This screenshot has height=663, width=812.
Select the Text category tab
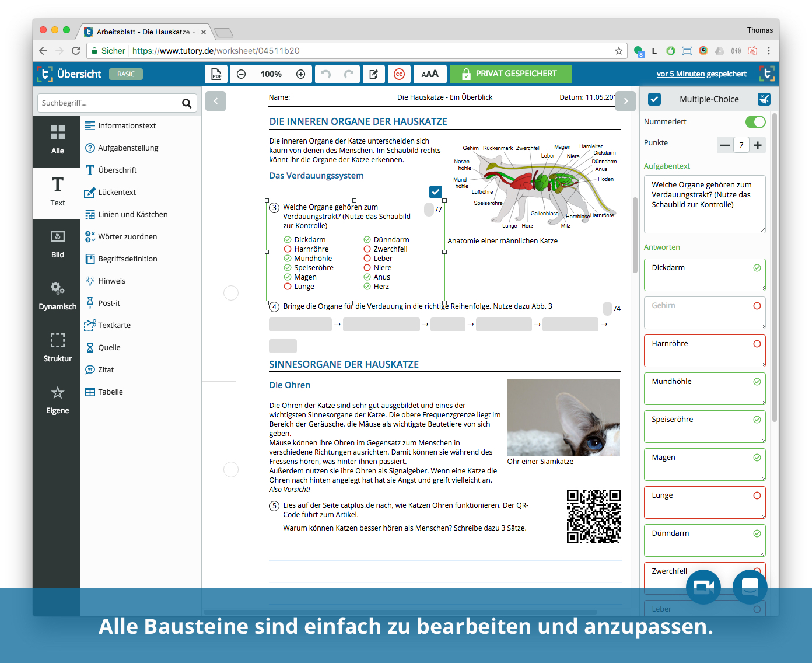click(x=57, y=193)
